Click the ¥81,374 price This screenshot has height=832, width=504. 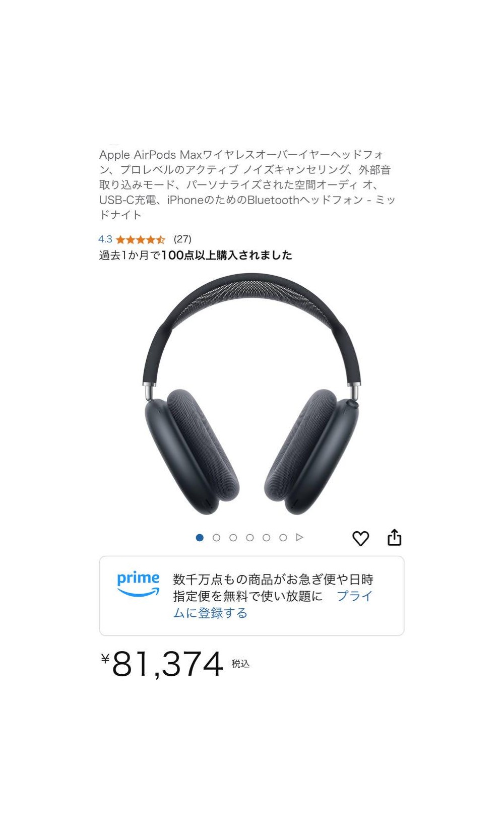[162, 664]
